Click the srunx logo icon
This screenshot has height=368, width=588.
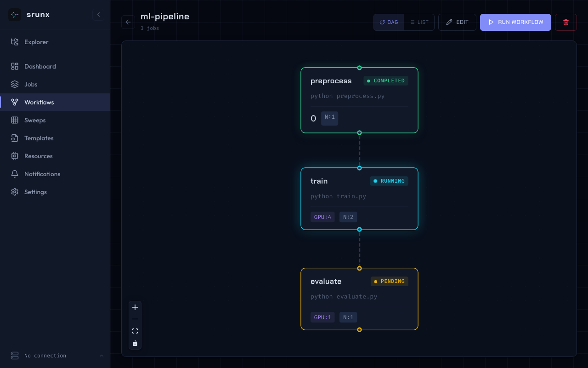pos(15,15)
